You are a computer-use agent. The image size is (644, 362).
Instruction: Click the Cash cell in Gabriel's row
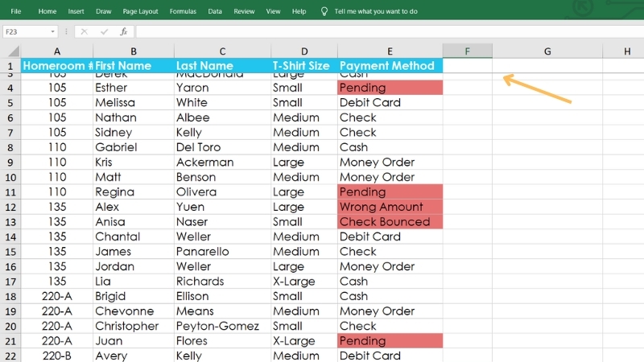tap(390, 147)
